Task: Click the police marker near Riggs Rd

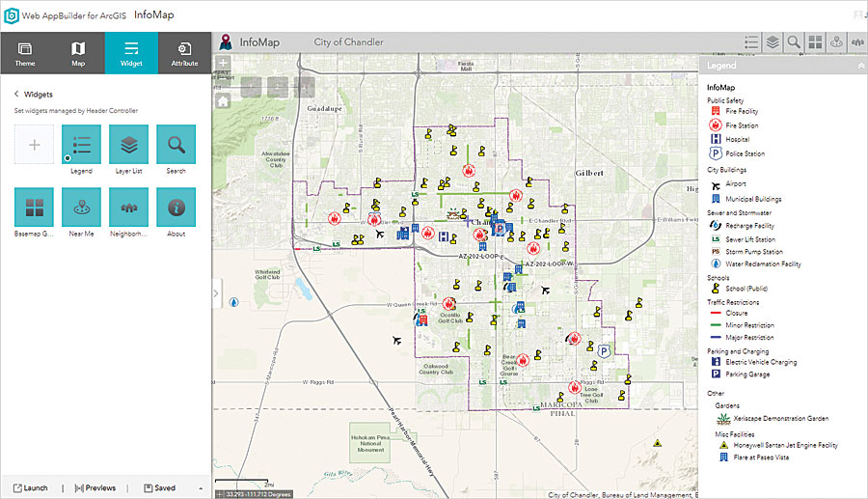Action: (604, 351)
